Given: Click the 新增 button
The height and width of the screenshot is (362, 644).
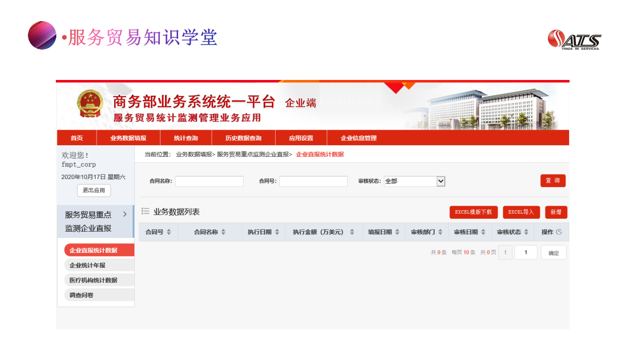Looking at the screenshot, I should point(556,212).
